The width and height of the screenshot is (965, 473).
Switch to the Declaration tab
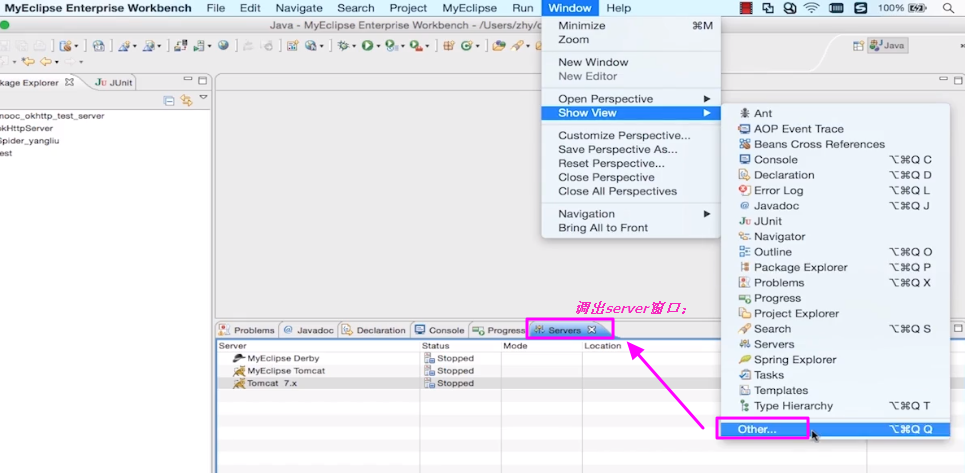(x=374, y=330)
